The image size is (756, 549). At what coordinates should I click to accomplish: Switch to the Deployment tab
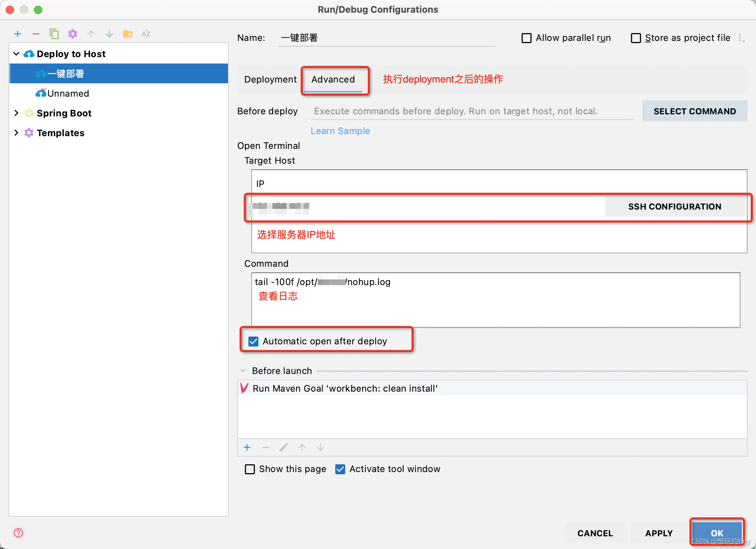[270, 79]
